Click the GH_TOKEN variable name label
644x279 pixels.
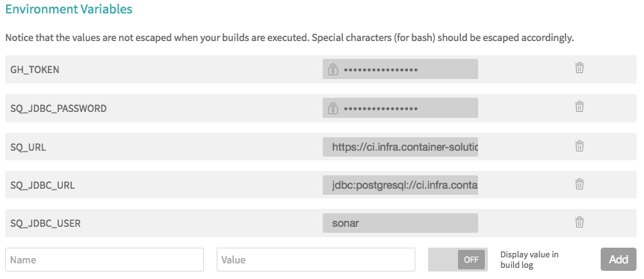point(34,70)
